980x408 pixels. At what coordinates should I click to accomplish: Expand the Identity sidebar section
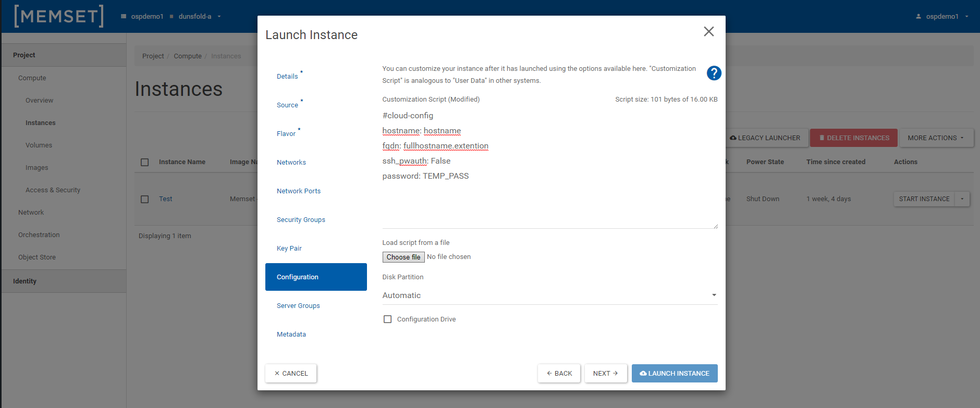(64, 281)
